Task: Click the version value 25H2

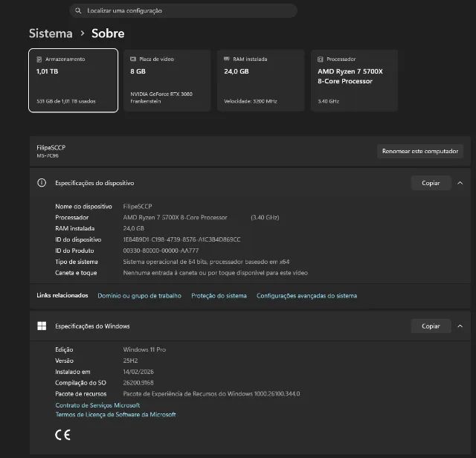Action: pos(130,361)
